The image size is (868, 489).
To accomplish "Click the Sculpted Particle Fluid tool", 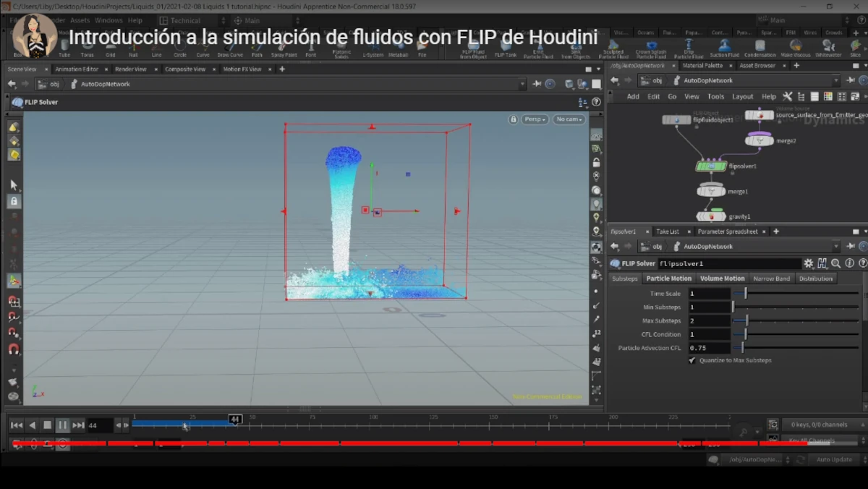I will pos(613,49).
